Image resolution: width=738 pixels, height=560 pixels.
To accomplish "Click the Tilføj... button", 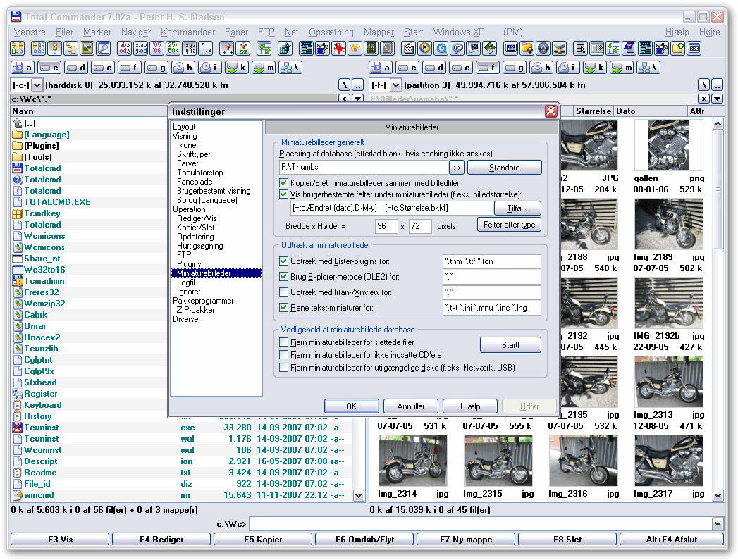I will pos(518,208).
